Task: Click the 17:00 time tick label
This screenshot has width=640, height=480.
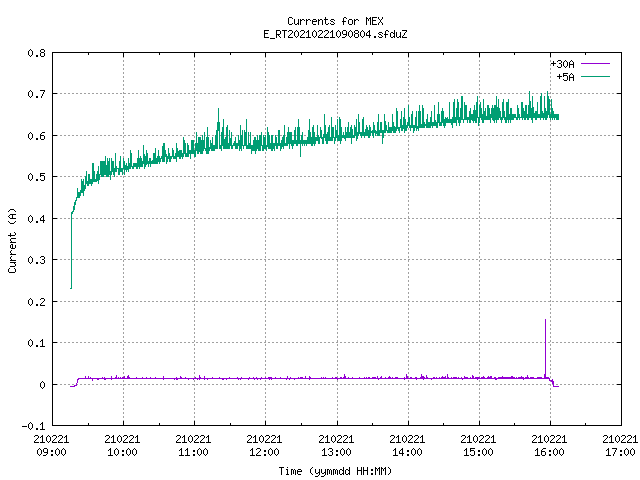Action: pyautogui.click(x=620, y=452)
